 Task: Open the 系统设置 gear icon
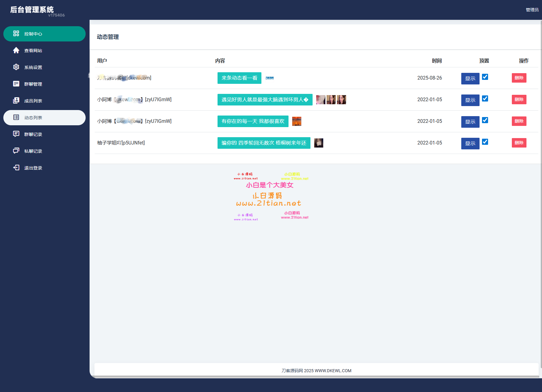coord(16,67)
